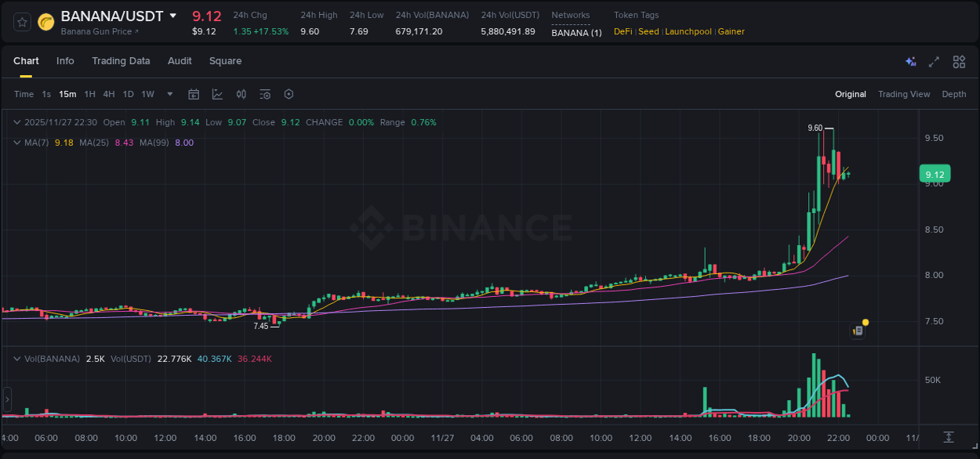The image size is (980, 459).
Task: Toggle the BANANA/USDT favorite star
Action: (x=21, y=21)
